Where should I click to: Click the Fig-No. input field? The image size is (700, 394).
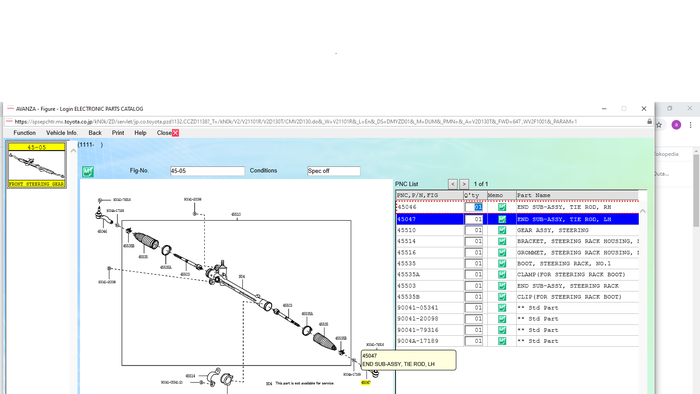207,171
